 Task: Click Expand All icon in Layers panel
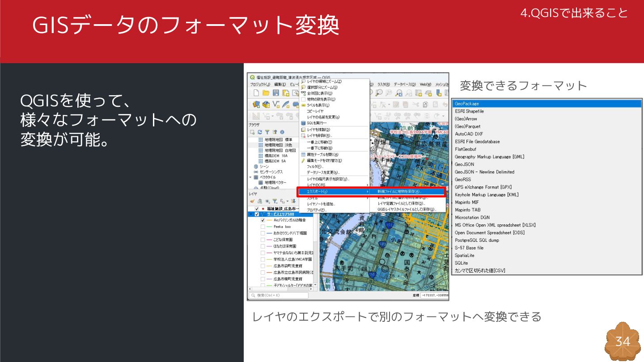293,201
